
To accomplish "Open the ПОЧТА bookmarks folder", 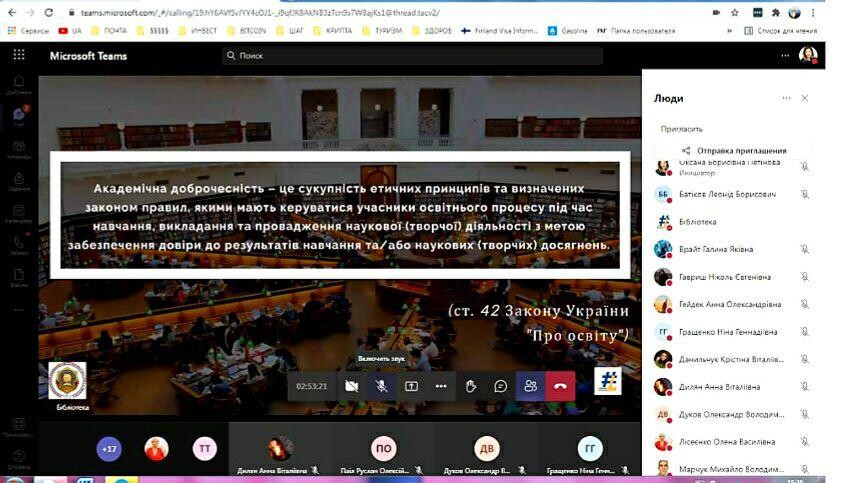I will tap(109, 31).
